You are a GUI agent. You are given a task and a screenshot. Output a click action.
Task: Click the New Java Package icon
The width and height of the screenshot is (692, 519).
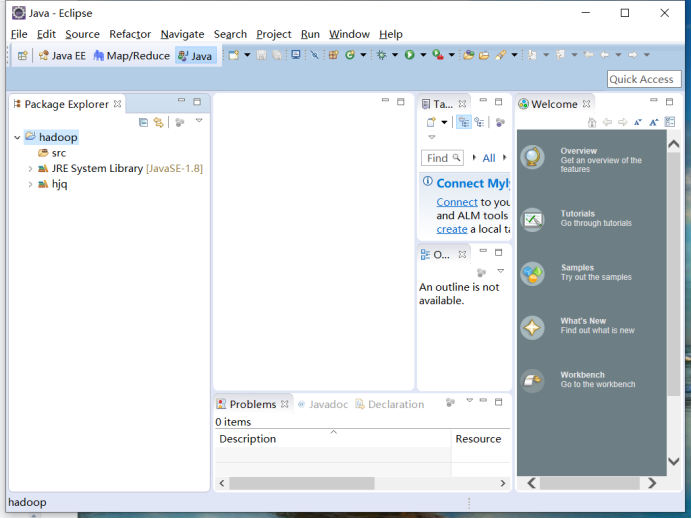click(334, 55)
